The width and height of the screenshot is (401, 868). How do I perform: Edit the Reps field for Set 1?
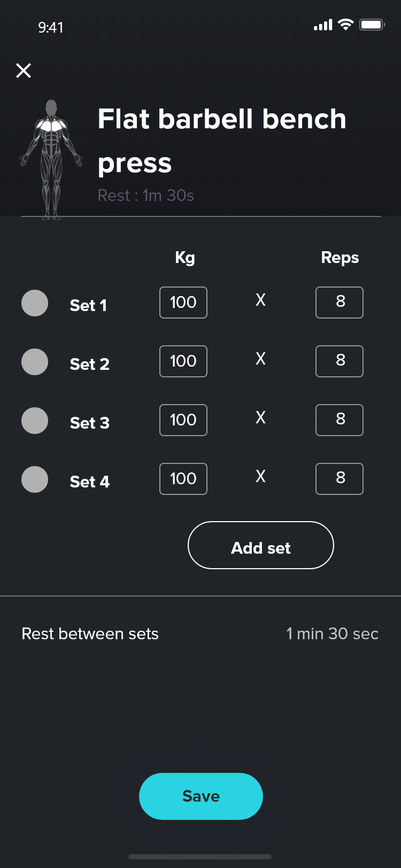[340, 303]
